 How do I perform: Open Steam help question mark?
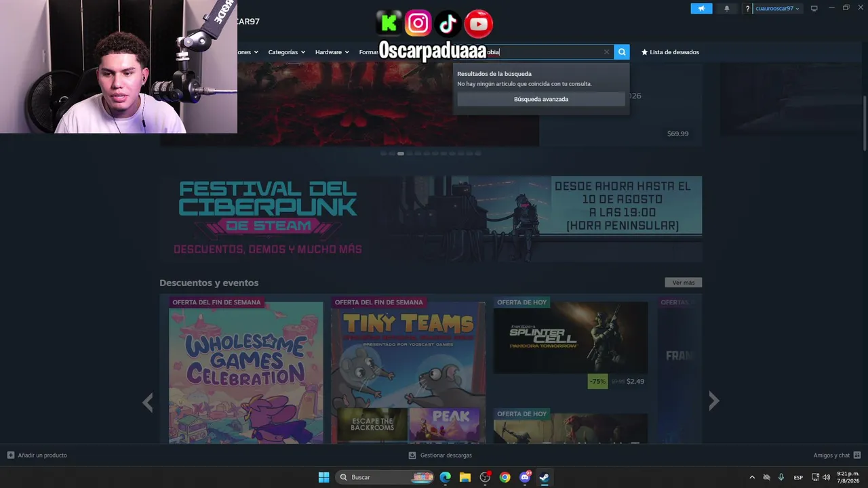coord(747,9)
